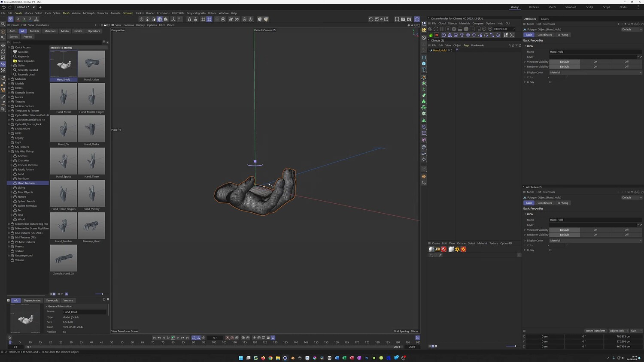
Task: Filter asset browser by Materials
Action: (50, 31)
